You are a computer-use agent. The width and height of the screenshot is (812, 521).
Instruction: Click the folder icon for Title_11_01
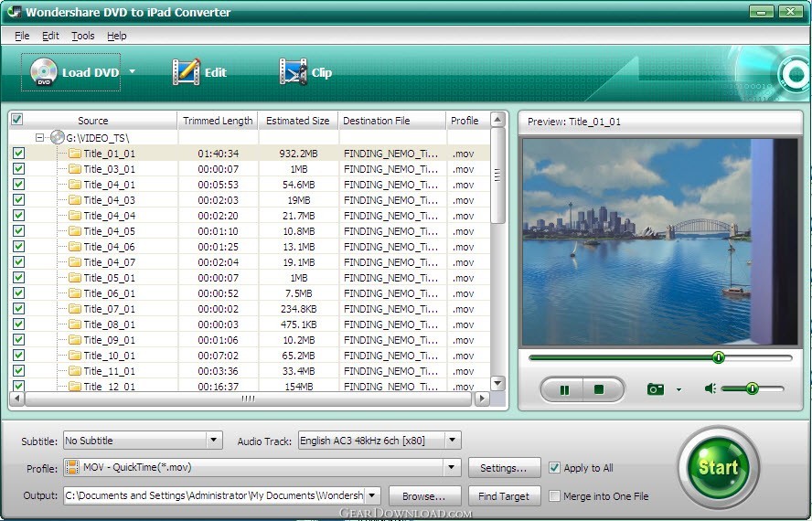point(75,371)
